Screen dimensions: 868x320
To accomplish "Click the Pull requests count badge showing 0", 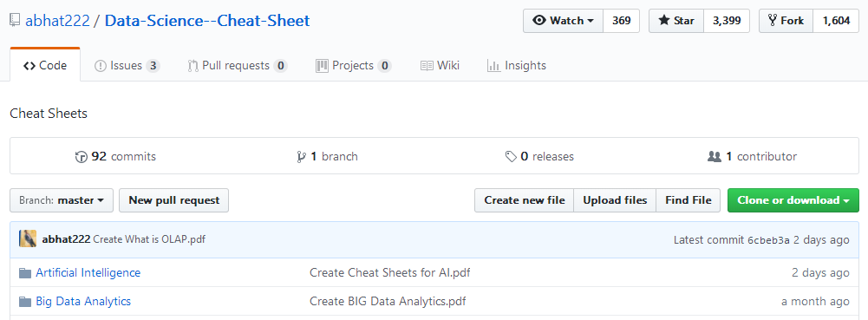I will point(281,66).
